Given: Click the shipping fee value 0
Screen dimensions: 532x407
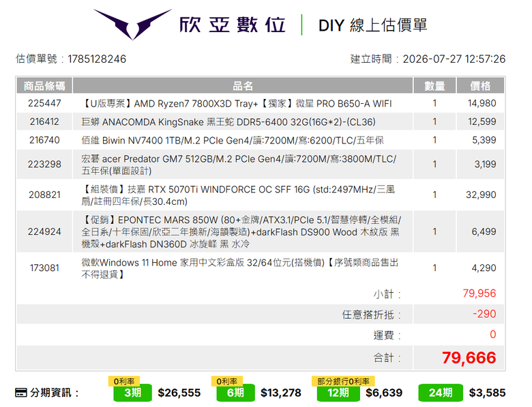Looking at the screenshot, I should (493, 335).
